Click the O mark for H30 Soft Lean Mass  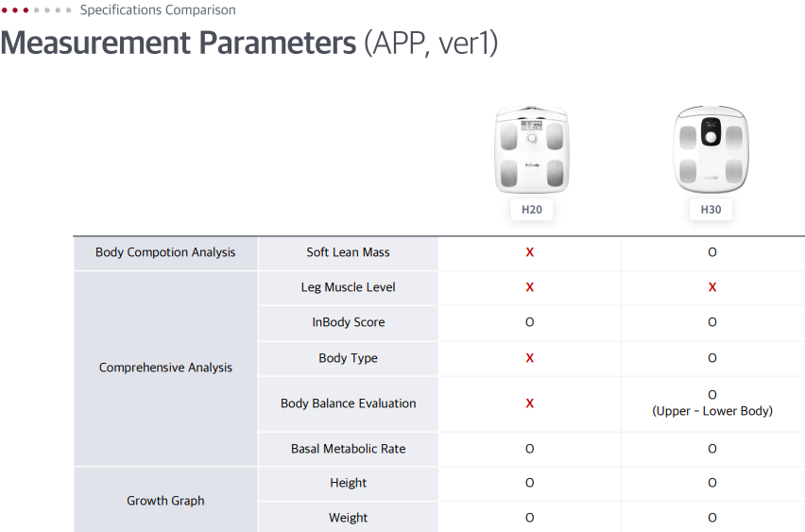coord(712,252)
